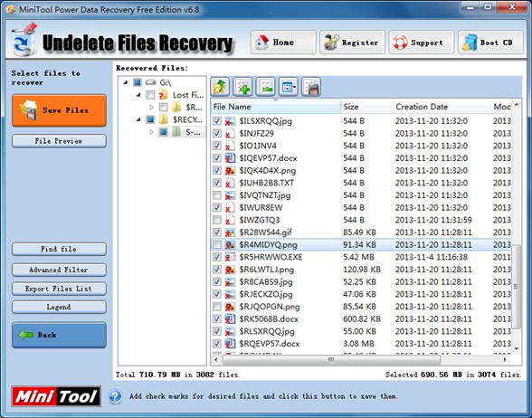
Task: Click the file icon of $IUHB2B8.TXT
Action: coord(230,183)
